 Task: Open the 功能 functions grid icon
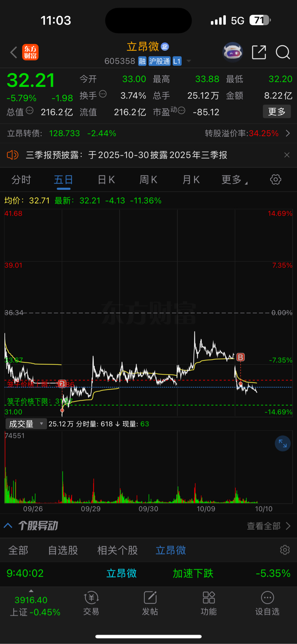[209, 603]
